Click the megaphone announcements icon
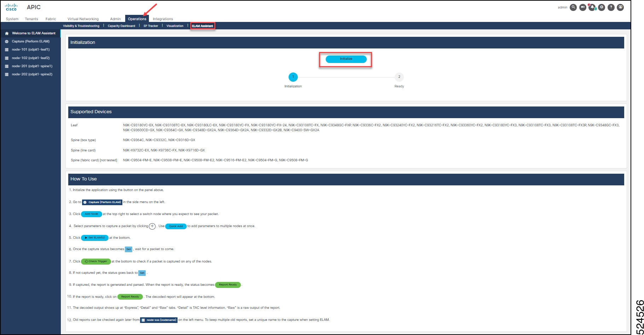 point(583,7)
